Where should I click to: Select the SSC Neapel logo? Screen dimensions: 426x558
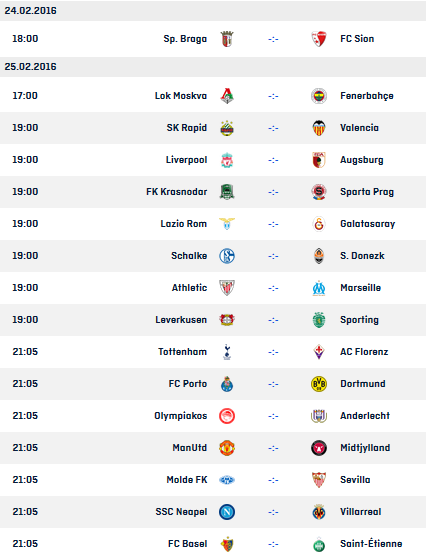(227, 512)
